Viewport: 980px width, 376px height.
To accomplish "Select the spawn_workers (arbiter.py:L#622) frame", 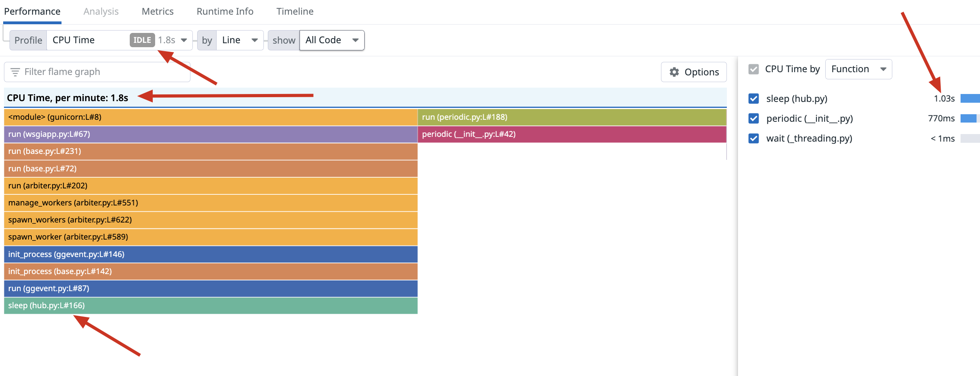I will [x=211, y=220].
